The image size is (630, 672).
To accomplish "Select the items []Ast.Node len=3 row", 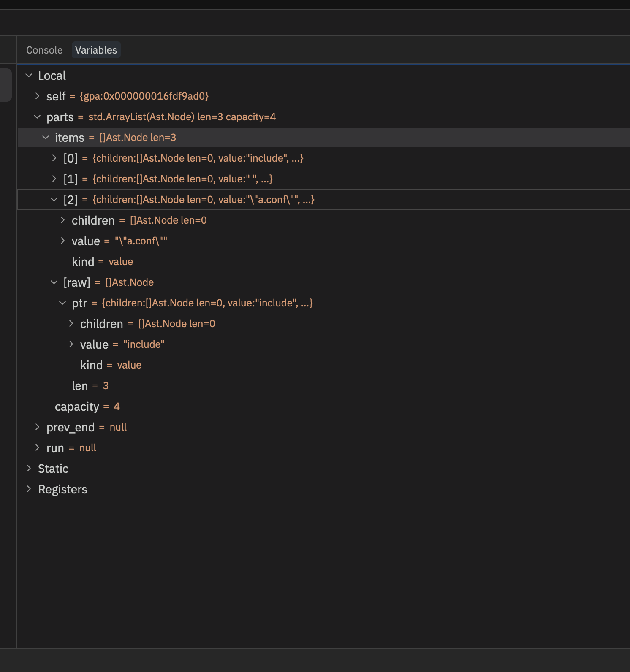I will 324,138.
